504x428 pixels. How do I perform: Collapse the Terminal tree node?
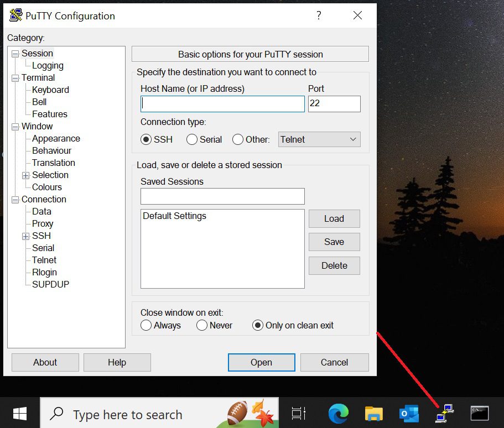[15, 78]
